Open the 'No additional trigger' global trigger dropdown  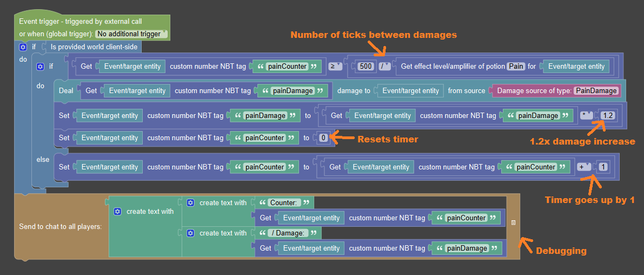click(x=131, y=34)
